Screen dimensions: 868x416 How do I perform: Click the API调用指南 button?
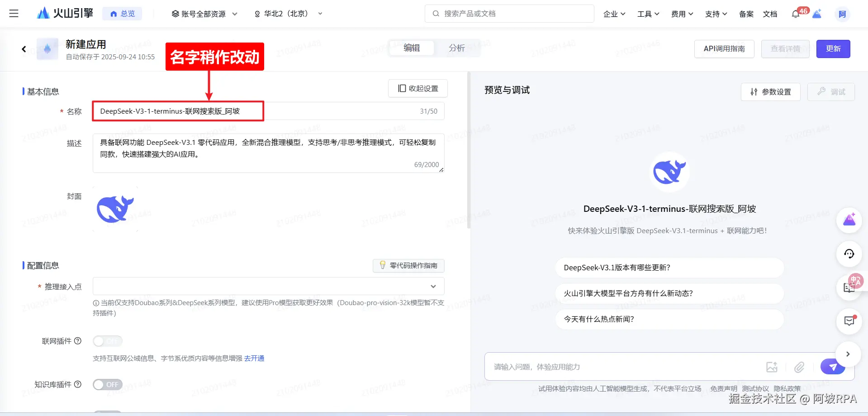point(724,49)
